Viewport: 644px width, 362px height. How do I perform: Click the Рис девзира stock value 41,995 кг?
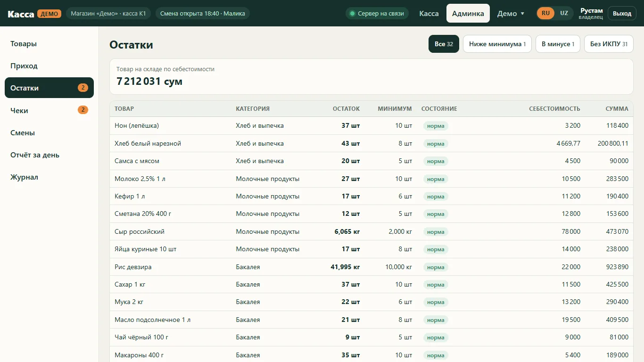click(345, 267)
